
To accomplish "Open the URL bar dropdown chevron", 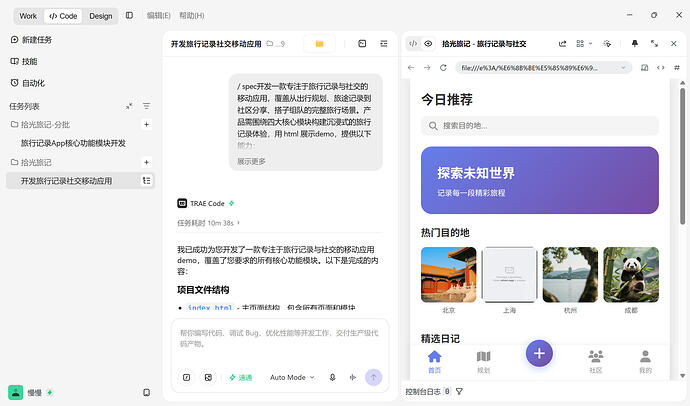I will tap(623, 68).
